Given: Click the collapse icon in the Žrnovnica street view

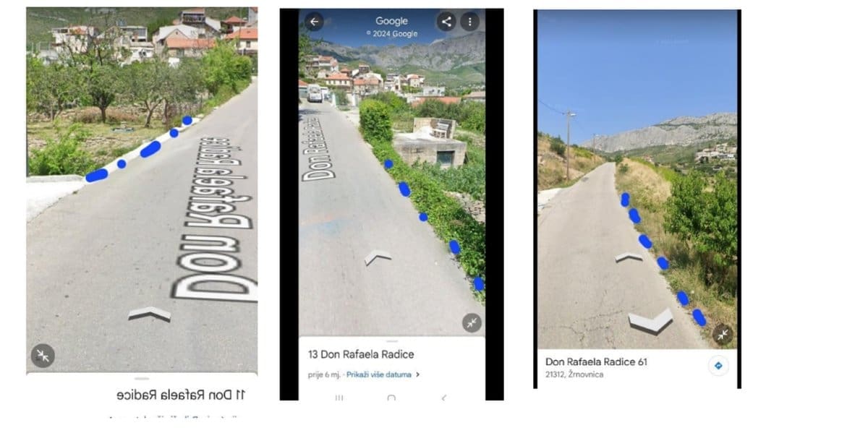Looking at the screenshot, I should pos(723,334).
